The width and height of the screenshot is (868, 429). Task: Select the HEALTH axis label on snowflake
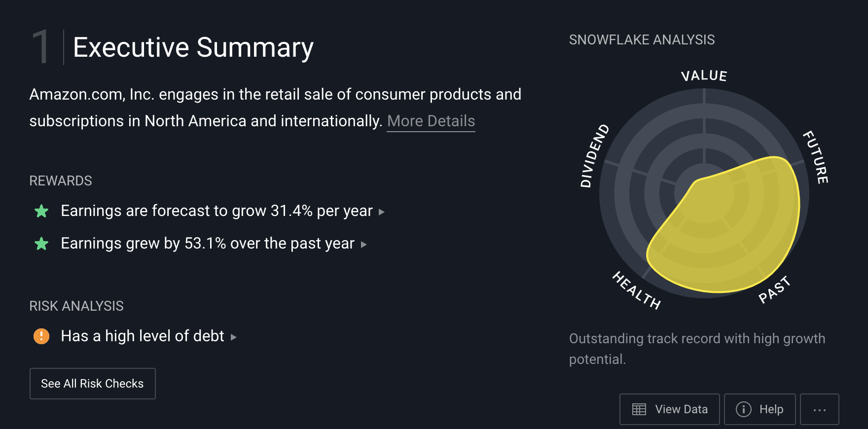pyautogui.click(x=637, y=290)
